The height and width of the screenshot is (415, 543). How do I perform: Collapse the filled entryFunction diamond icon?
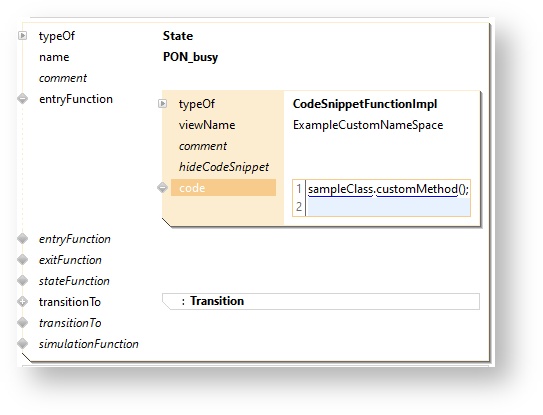(x=23, y=99)
